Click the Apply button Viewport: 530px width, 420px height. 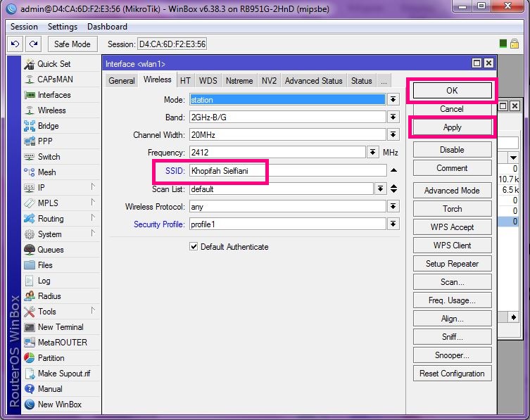pos(453,127)
